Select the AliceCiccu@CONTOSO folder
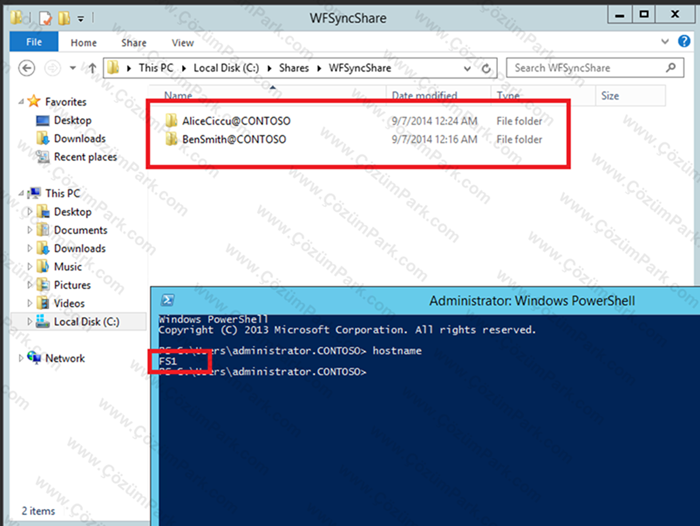The width and height of the screenshot is (700, 526). (x=236, y=121)
